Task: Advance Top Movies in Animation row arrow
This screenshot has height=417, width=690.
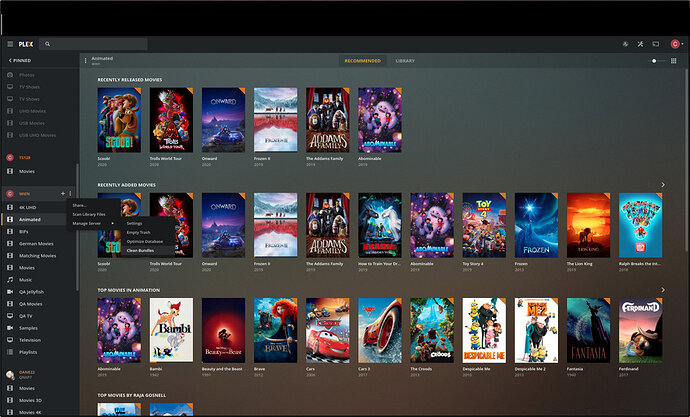Action: pyautogui.click(x=663, y=290)
